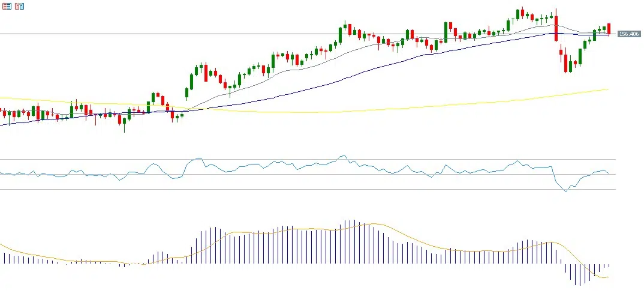The width and height of the screenshot is (644, 299).
Task: Click the pink and blue trading panel icon
Action: point(19,6)
